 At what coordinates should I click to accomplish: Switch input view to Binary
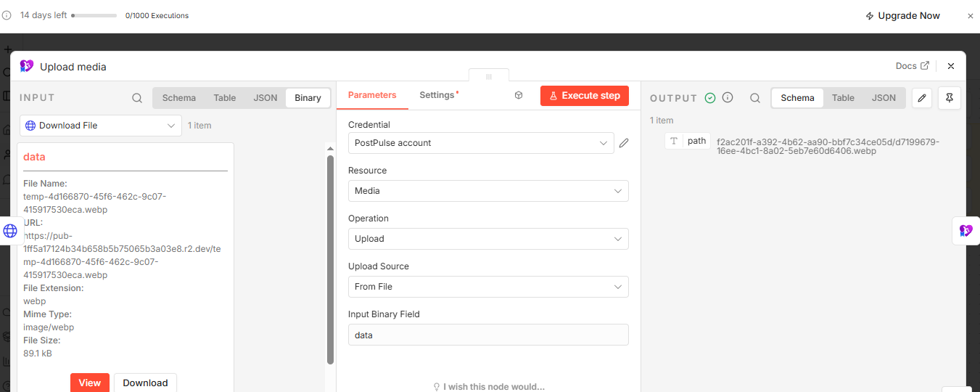click(308, 98)
